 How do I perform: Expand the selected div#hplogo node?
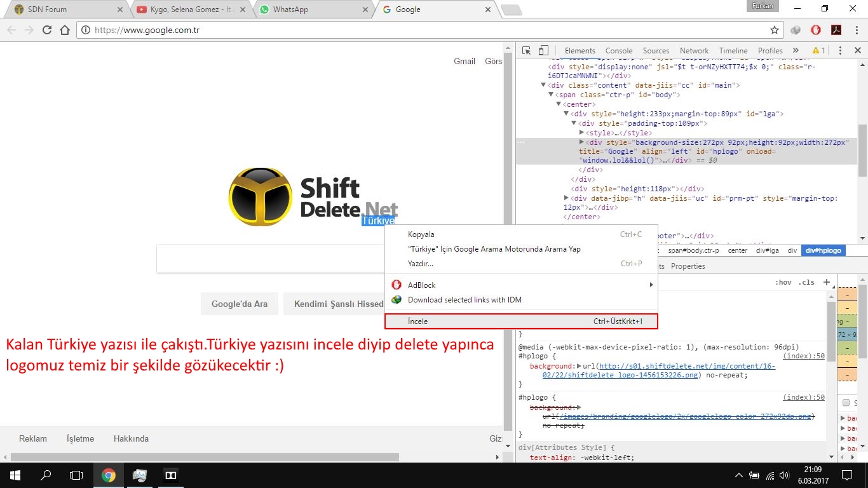tap(581, 142)
